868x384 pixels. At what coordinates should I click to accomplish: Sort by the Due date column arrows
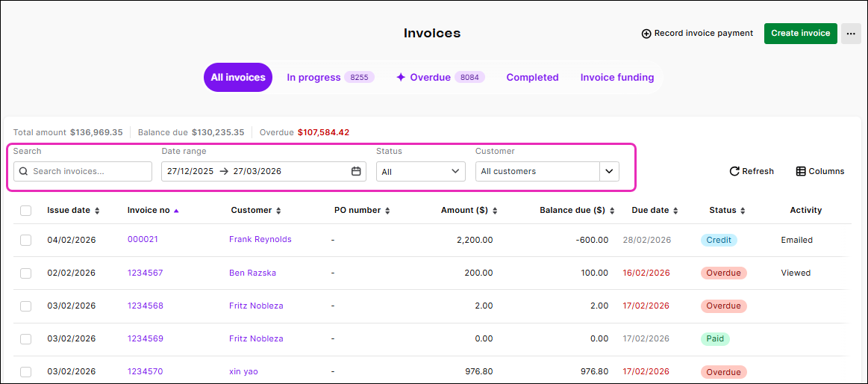click(x=674, y=211)
